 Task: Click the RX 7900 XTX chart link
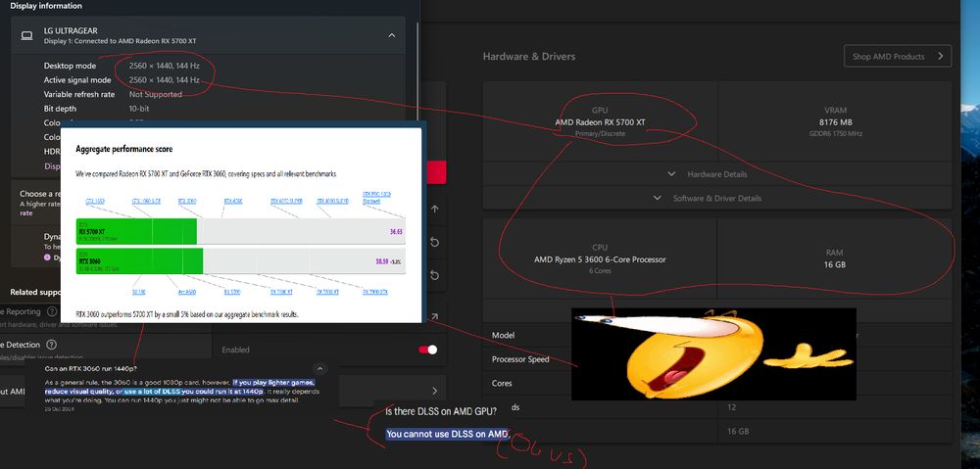[375, 291]
